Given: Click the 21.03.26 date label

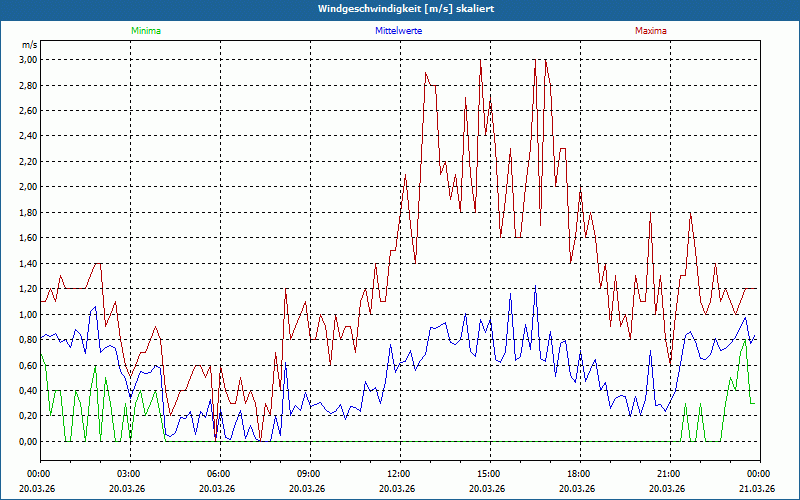Looking at the screenshot, I should coord(758,488).
